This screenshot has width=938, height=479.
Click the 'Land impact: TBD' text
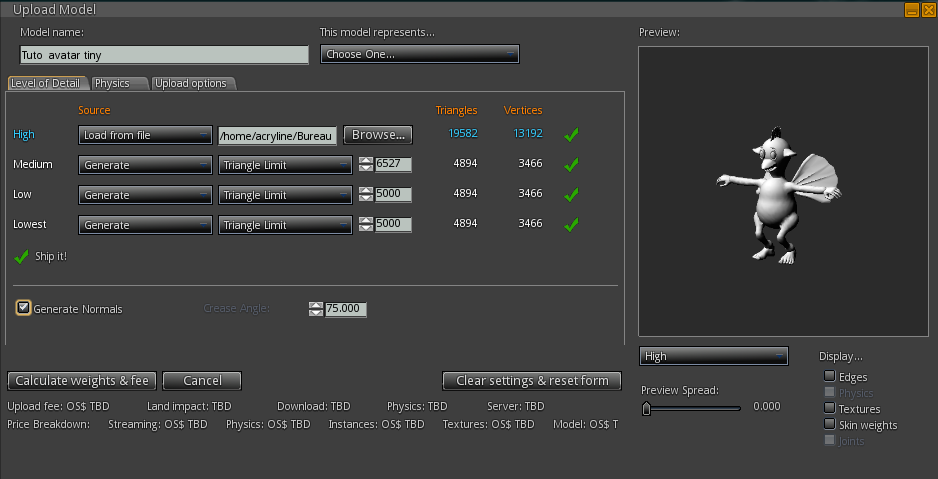pos(189,407)
